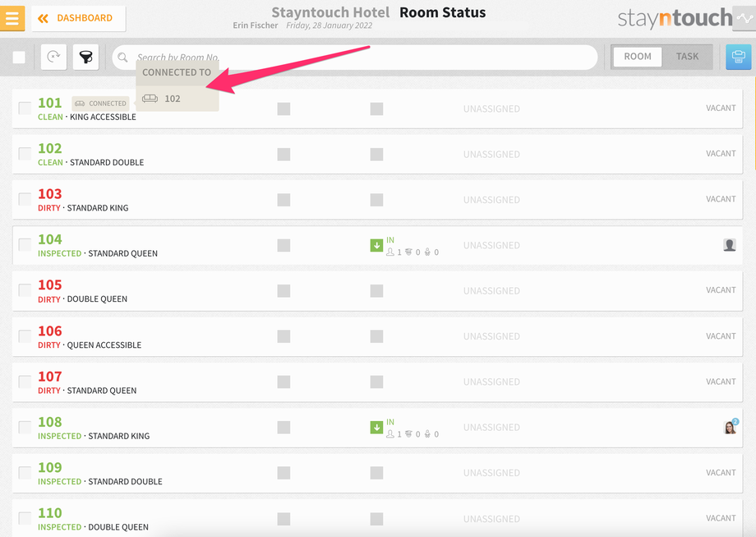Open room number 102
The image size is (756, 537).
pyautogui.click(x=49, y=148)
